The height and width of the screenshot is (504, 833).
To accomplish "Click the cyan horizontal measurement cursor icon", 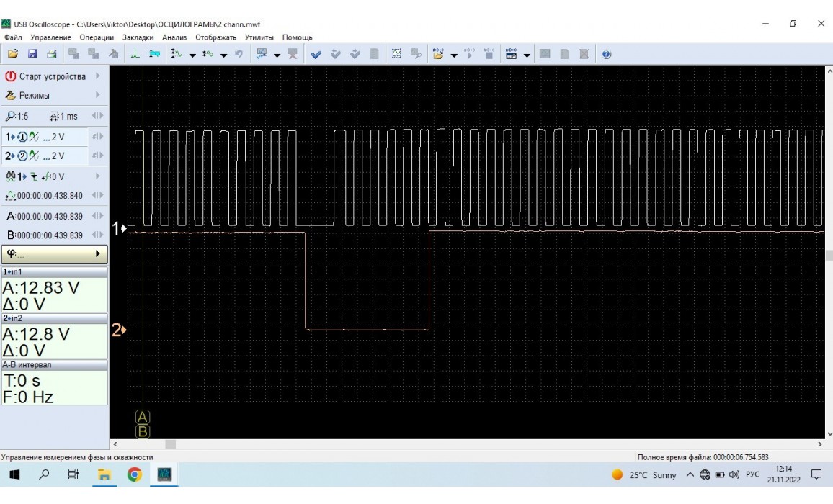I will (x=154, y=54).
